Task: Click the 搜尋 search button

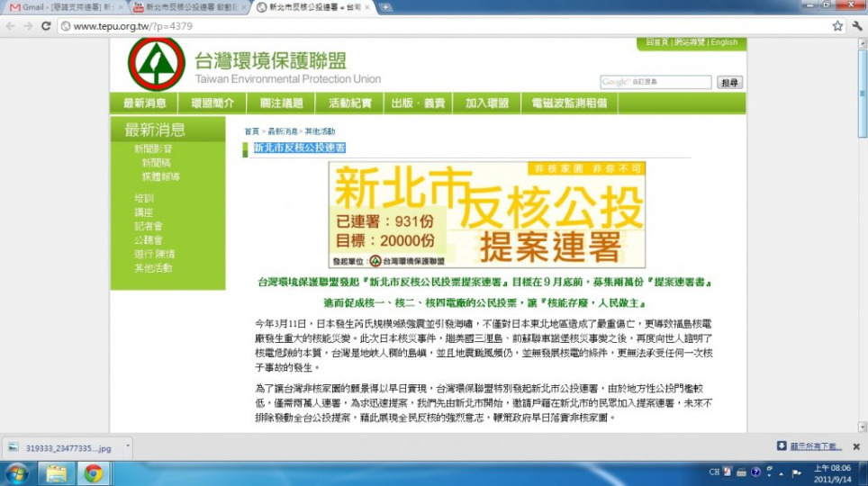Action: pos(729,83)
